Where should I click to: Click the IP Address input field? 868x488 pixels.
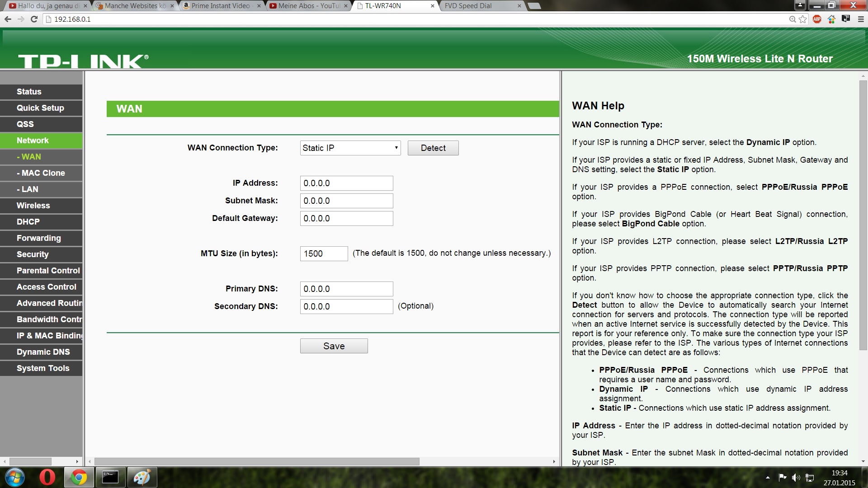[346, 183]
